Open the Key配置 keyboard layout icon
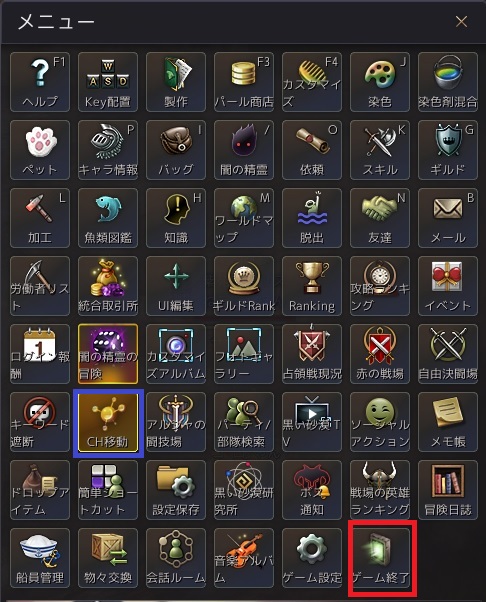Screen dimensions: 486x602 (x=108, y=82)
